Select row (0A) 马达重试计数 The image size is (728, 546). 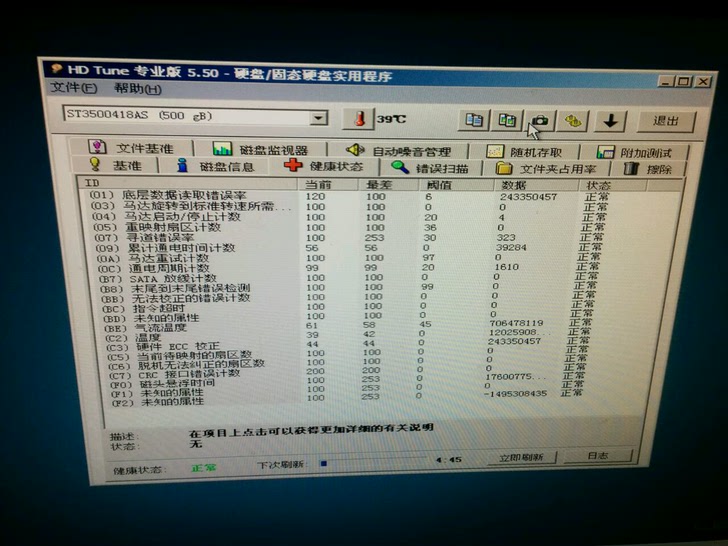click(x=348, y=258)
